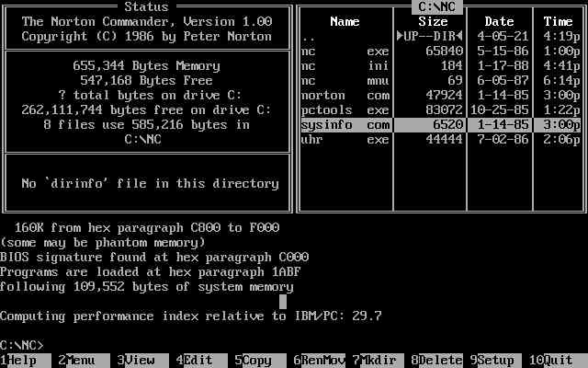Click the 6 RenMov function key

tap(320, 361)
